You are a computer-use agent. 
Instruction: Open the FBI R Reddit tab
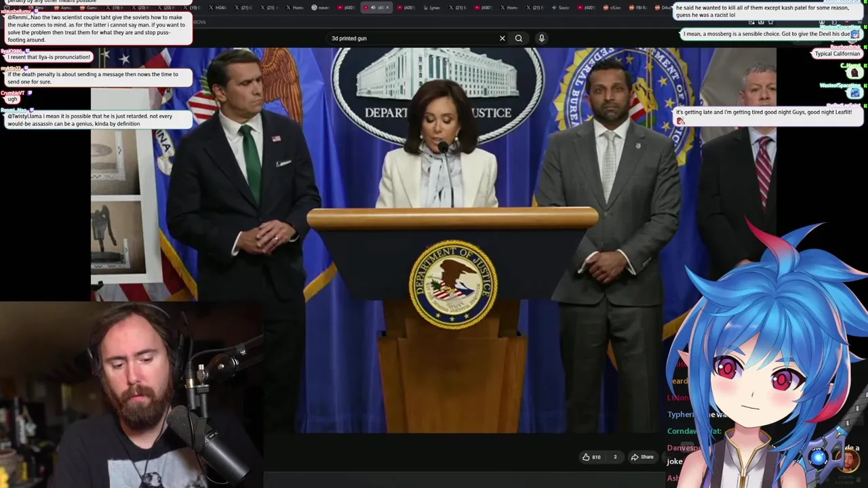click(639, 7)
